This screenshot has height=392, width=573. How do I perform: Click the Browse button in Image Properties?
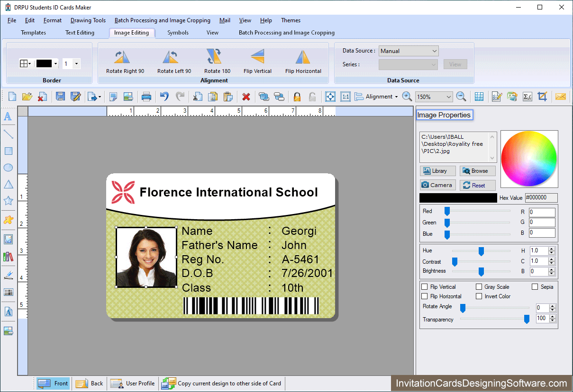tap(477, 170)
